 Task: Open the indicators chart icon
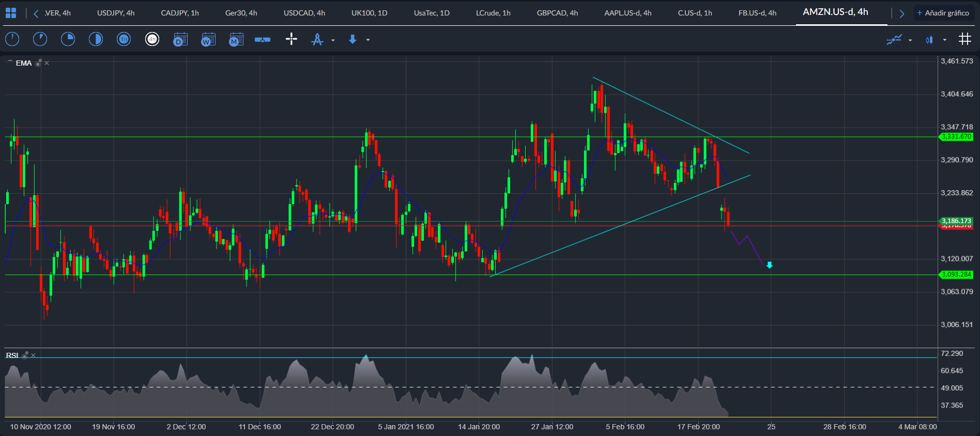click(x=894, y=39)
